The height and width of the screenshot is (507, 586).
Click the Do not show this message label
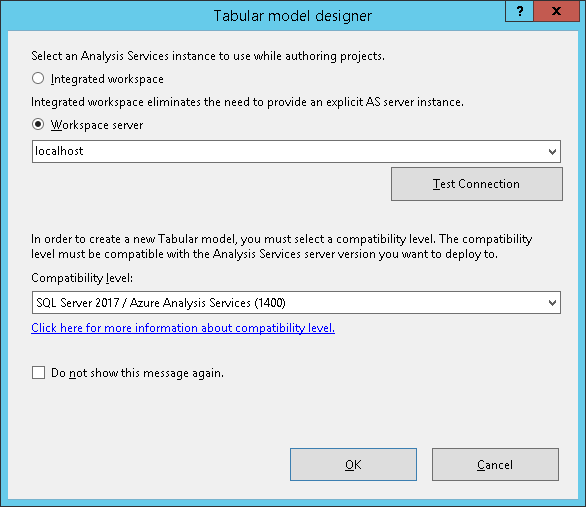137,373
